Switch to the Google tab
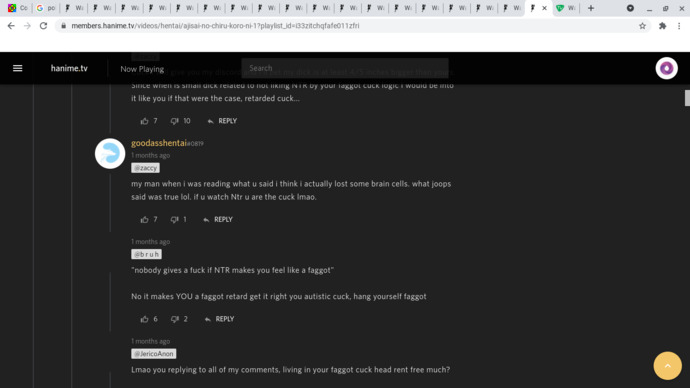 [x=45, y=8]
